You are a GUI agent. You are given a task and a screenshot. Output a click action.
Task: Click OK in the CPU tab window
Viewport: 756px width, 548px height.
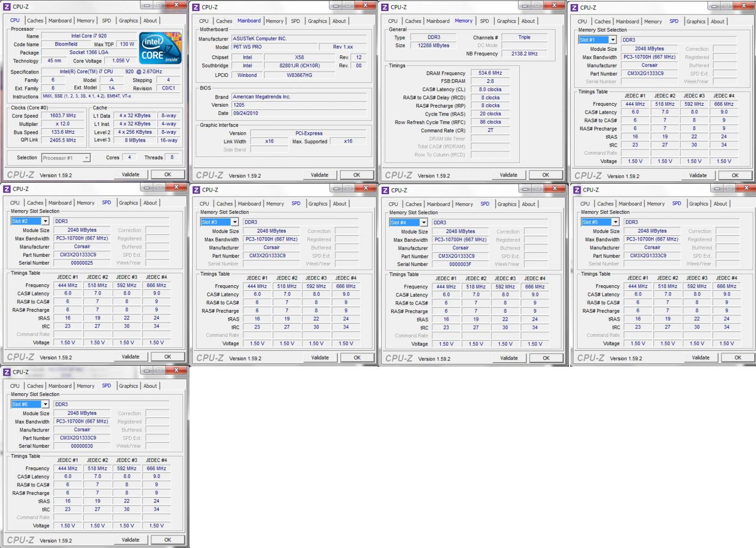point(168,175)
